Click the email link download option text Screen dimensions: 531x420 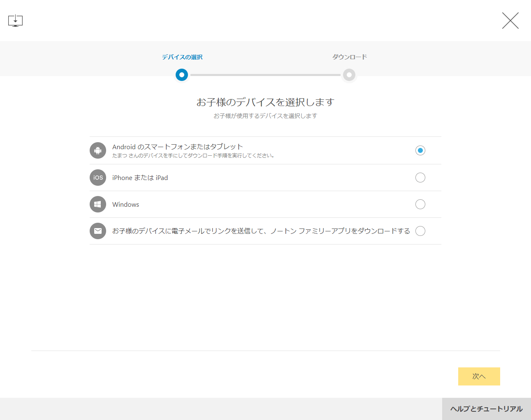tap(261, 231)
